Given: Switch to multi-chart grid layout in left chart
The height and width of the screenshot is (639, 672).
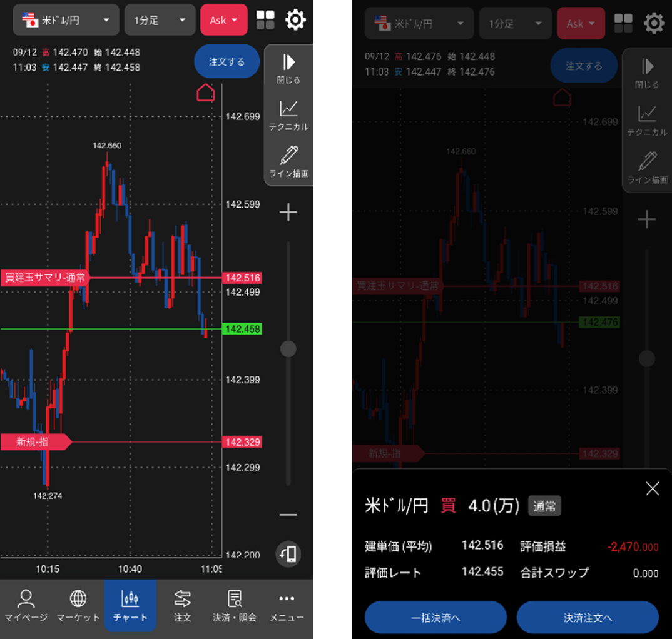Looking at the screenshot, I should [x=265, y=20].
